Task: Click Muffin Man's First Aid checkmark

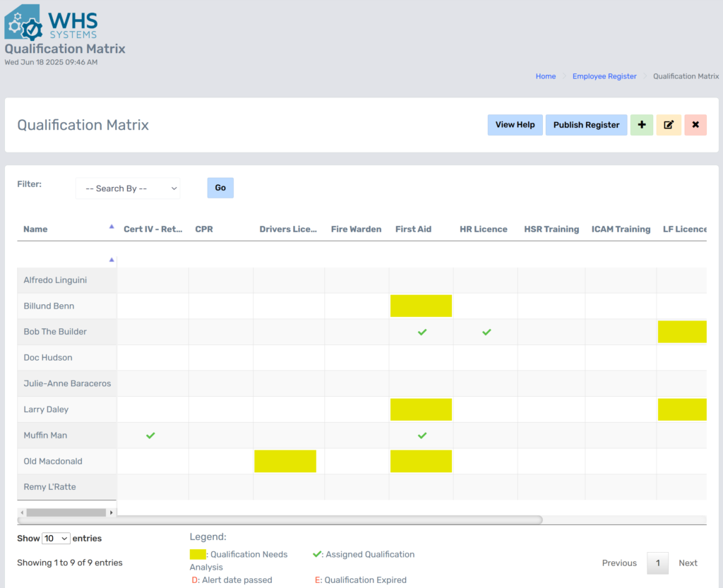Action: point(422,436)
